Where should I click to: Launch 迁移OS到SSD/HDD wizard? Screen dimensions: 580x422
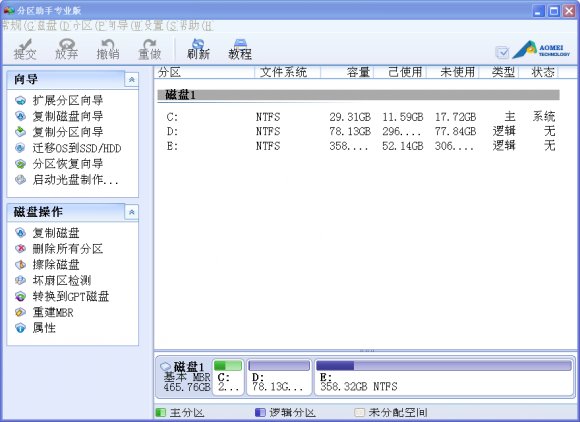(x=77, y=148)
